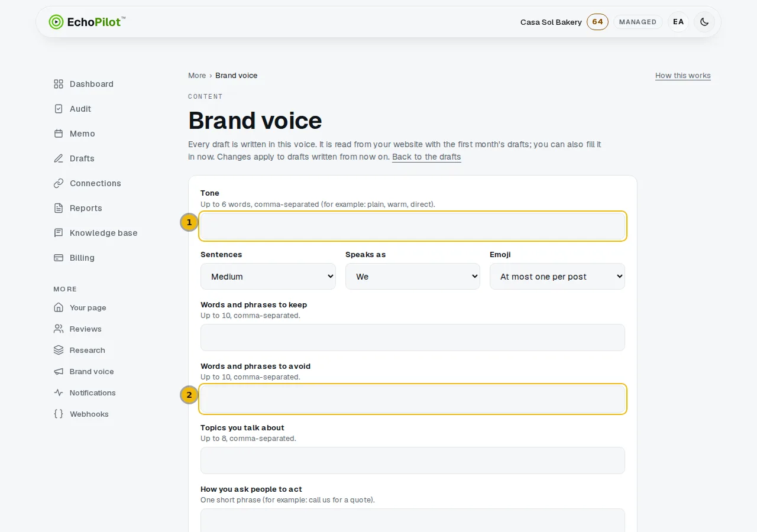This screenshot has height=532, width=757.
Task: Focus Words and phrases to avoid field
Action: point(413,399)
